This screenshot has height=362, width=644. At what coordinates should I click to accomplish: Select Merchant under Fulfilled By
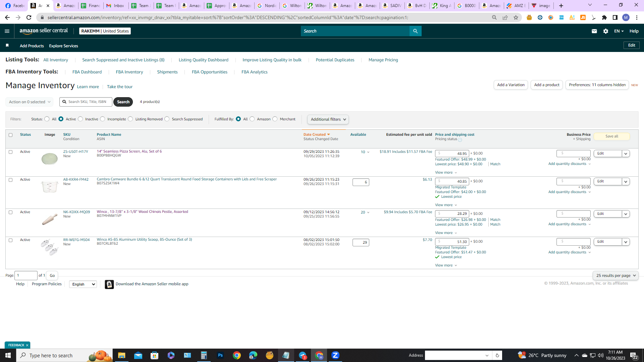[x=275, y=119]
